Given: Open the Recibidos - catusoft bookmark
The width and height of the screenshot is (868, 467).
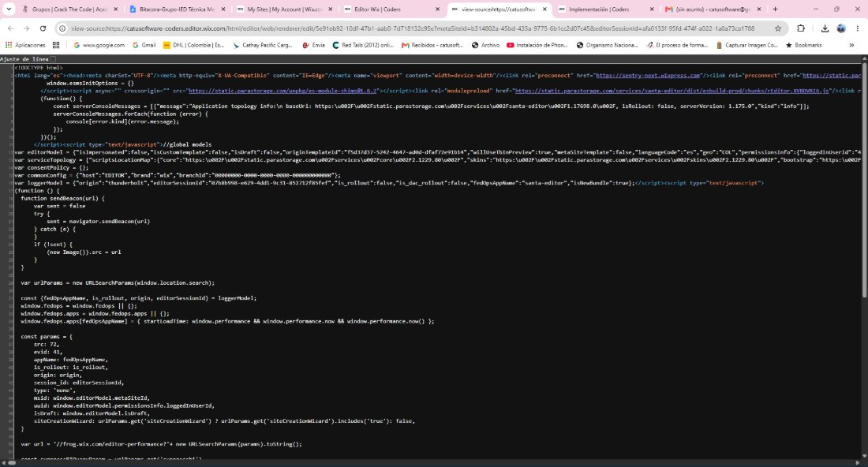Looking at the screenshot, I should point(432,46).
